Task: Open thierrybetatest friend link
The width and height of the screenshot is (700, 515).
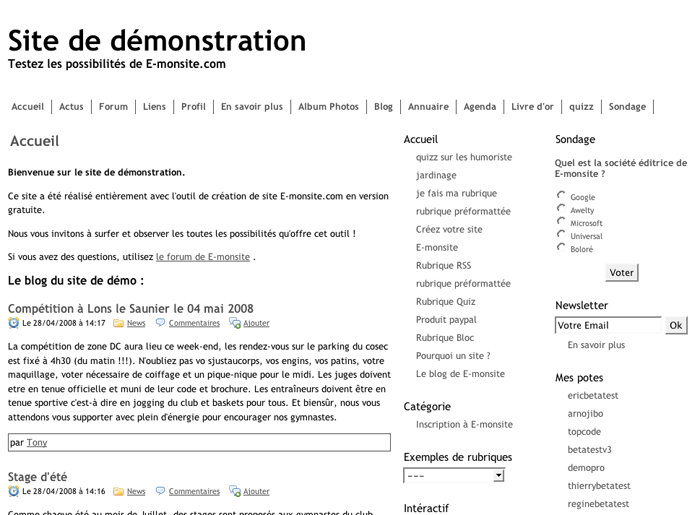Action: pos(599,486)
